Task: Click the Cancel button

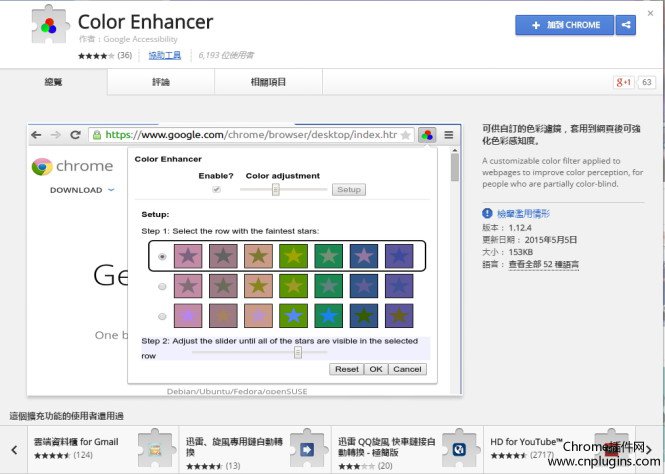Action: (407, 369)
